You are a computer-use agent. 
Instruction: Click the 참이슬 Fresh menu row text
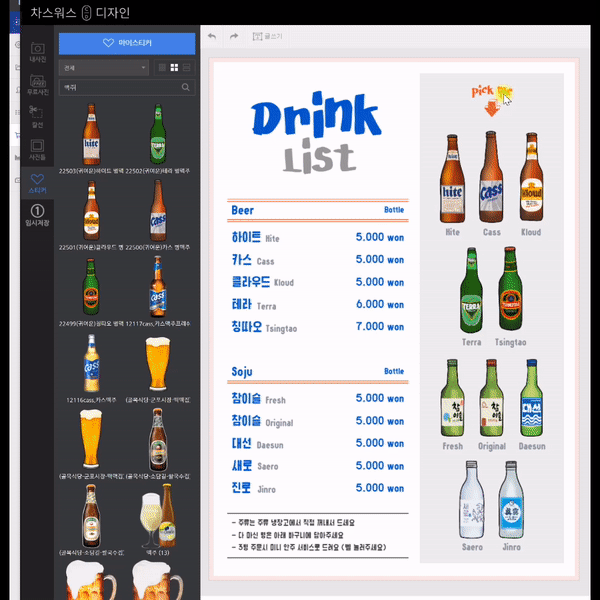259,399
